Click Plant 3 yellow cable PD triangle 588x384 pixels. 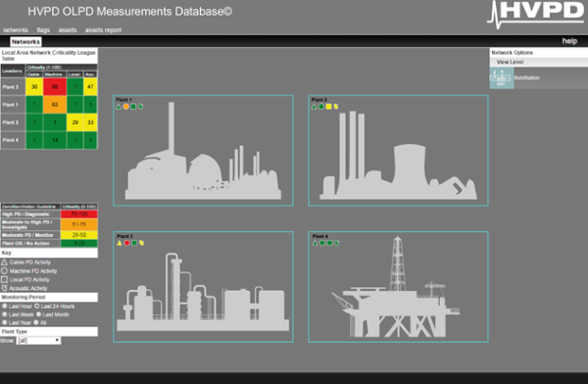point(120,243)
